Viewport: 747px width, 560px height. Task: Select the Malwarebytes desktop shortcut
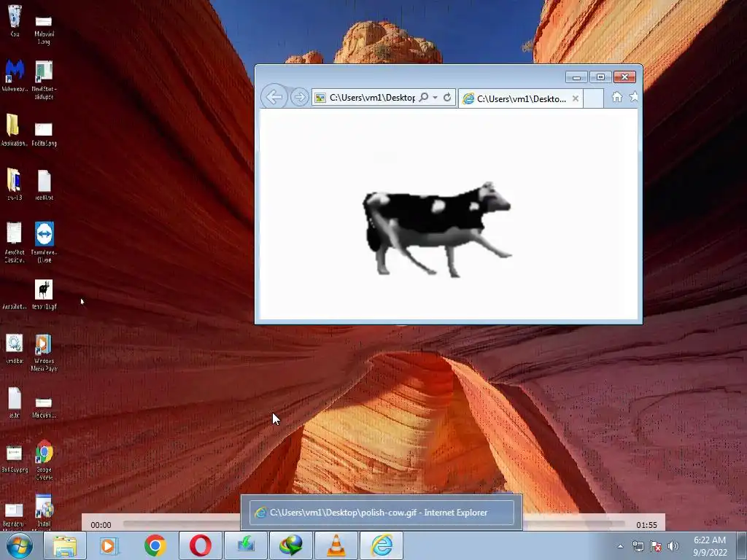click(x=15, y=75)
